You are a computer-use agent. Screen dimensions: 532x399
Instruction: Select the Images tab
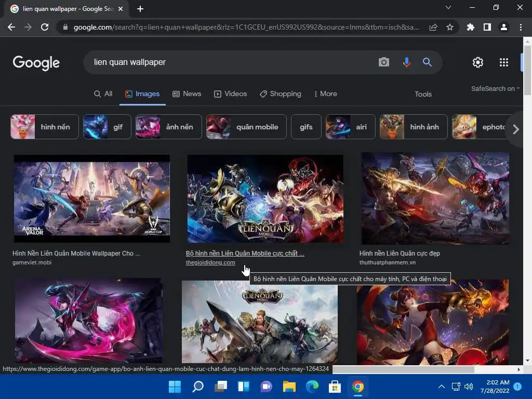(142, 94)
